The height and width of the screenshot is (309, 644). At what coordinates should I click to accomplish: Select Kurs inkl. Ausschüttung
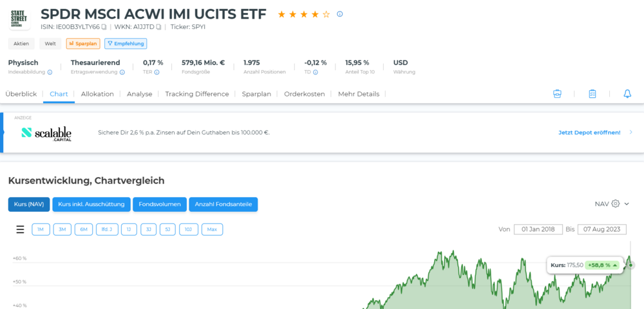coord(91,204)
